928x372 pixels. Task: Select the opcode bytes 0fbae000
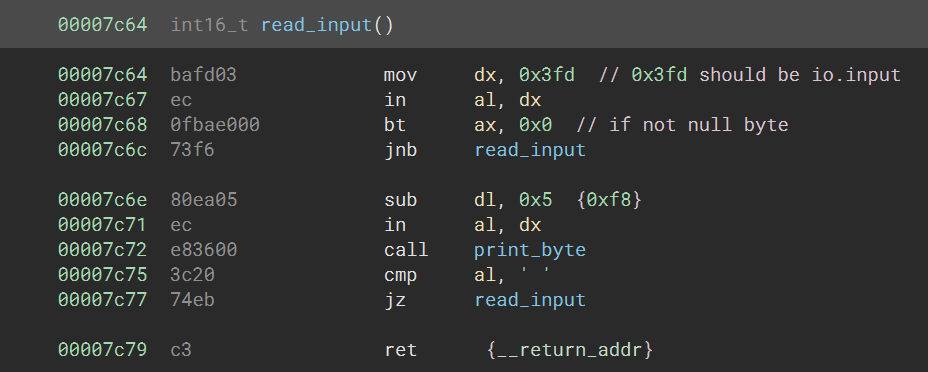click(x=215, y=125)
